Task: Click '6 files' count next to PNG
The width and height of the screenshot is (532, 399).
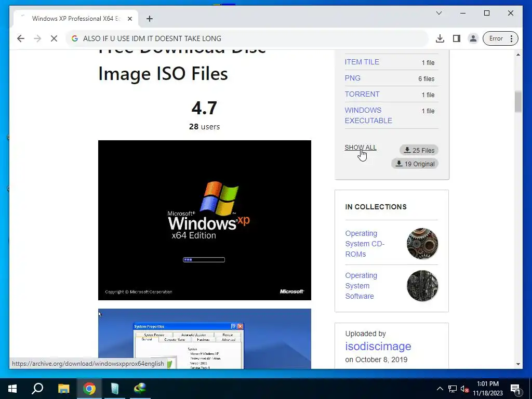Action: click(x=426, y=79)
